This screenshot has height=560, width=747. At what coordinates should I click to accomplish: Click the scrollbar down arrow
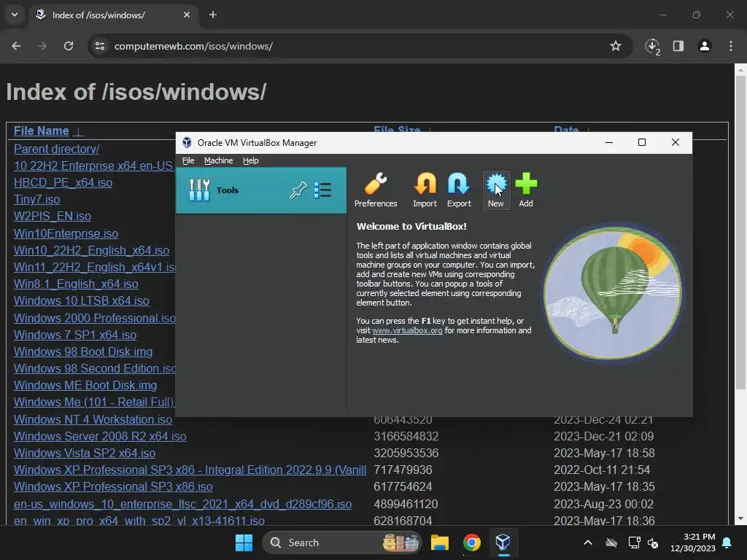pyautogui.click(x=740, y=519)
